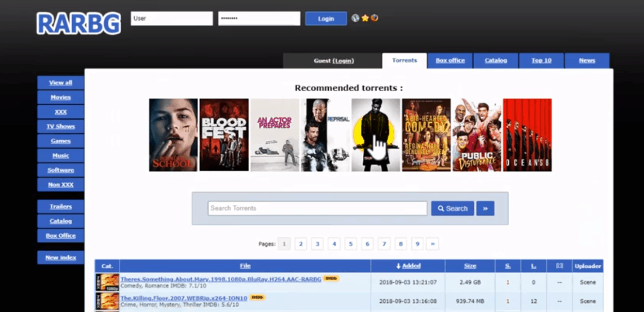
Task: Click the comments column header icon
Action: [x=559, y=266]
